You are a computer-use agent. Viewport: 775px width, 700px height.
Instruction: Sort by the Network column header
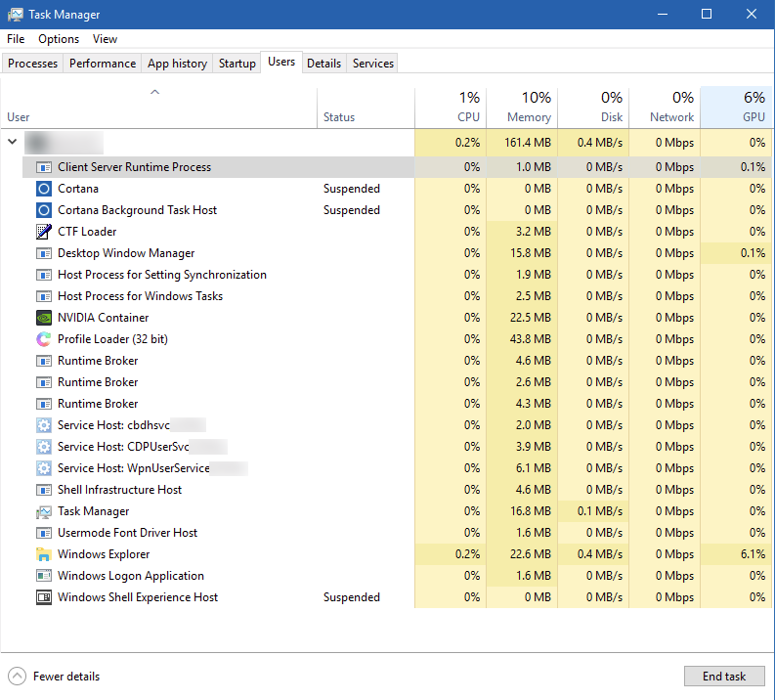click(665, 108)
